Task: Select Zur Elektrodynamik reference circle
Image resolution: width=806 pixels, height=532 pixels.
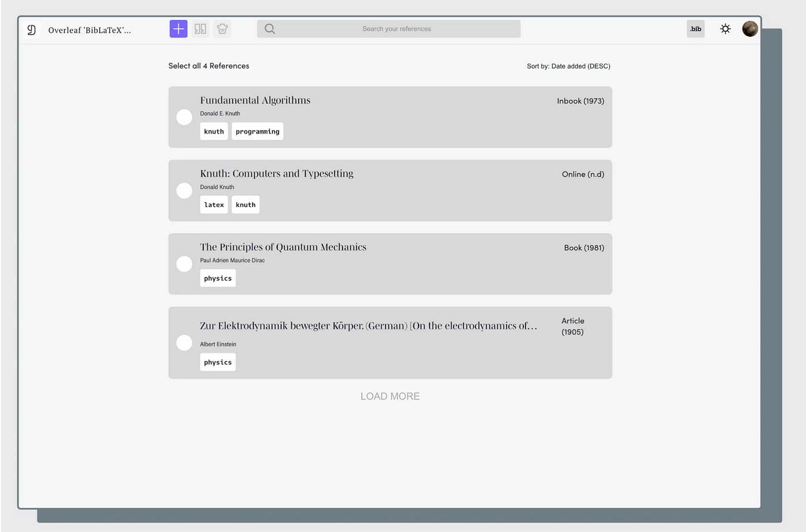Action: click(x=184, y=343)
